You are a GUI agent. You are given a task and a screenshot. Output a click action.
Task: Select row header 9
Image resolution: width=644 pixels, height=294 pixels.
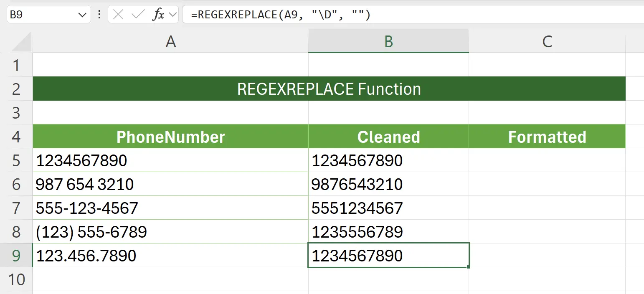[x=17, y=256]
